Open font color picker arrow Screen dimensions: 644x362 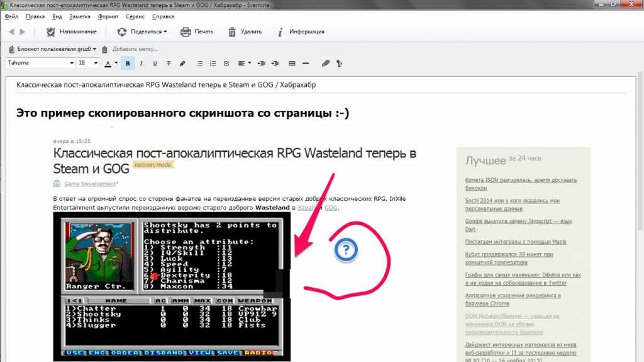(116, 63)
